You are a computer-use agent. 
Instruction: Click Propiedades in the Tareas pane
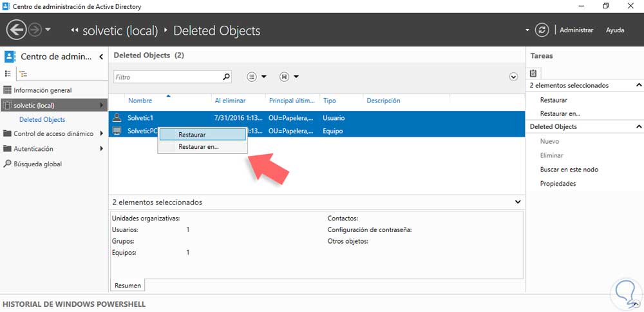(x=558, y=184)
